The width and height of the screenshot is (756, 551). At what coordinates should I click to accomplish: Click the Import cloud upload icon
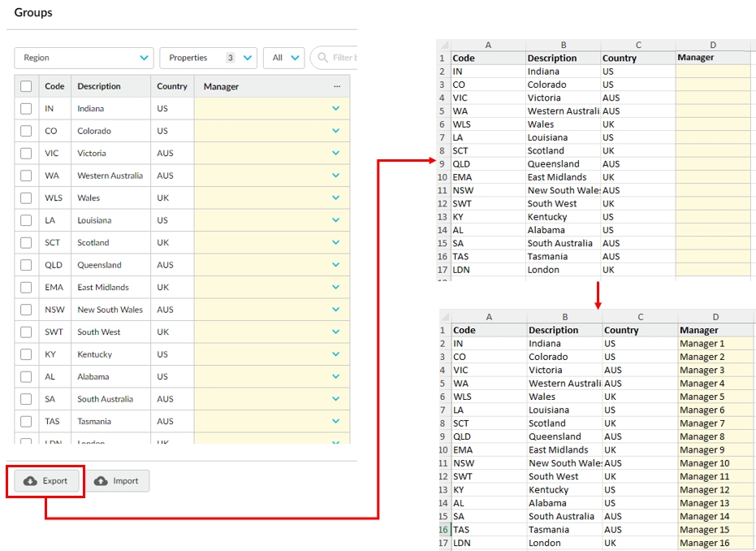tap(101, 481)
